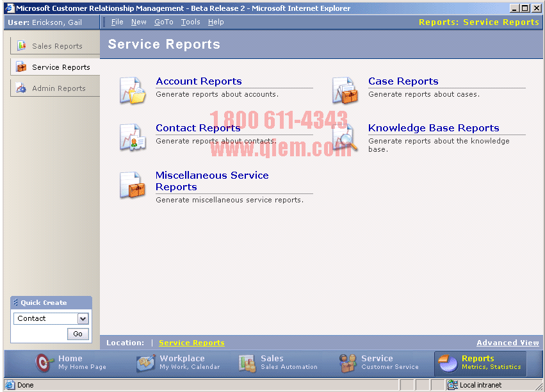
Task: Open the Help menu
Action: click(216, 22)
